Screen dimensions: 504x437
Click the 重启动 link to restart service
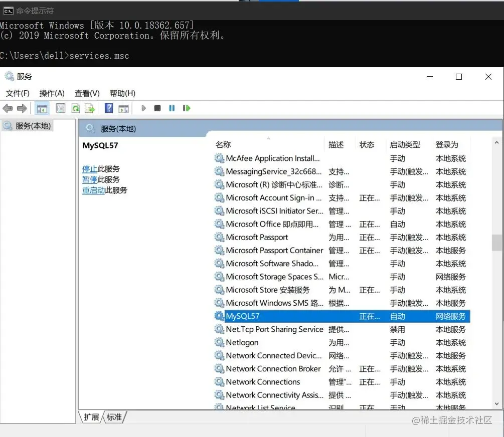[94, 190]
